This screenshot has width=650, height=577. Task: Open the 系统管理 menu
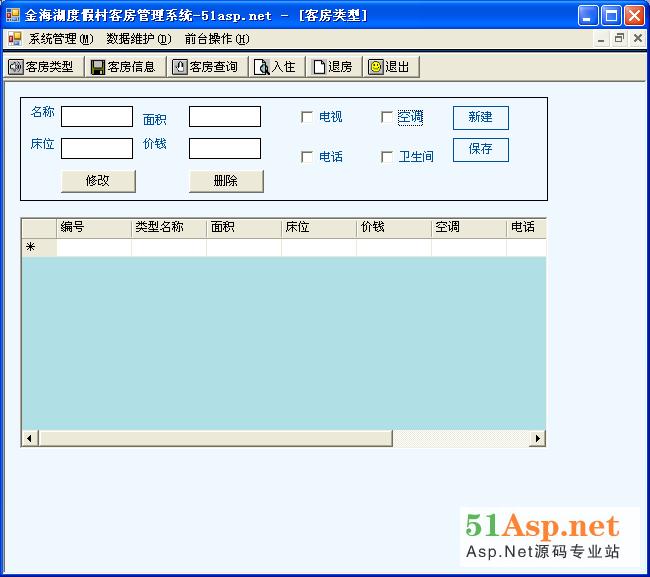(60, 39)
